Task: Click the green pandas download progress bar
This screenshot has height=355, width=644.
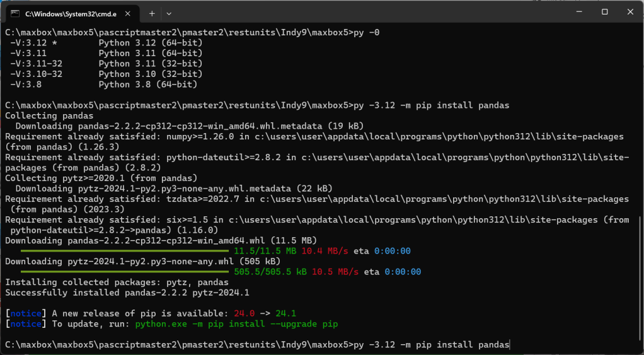Action: (117, 251)
